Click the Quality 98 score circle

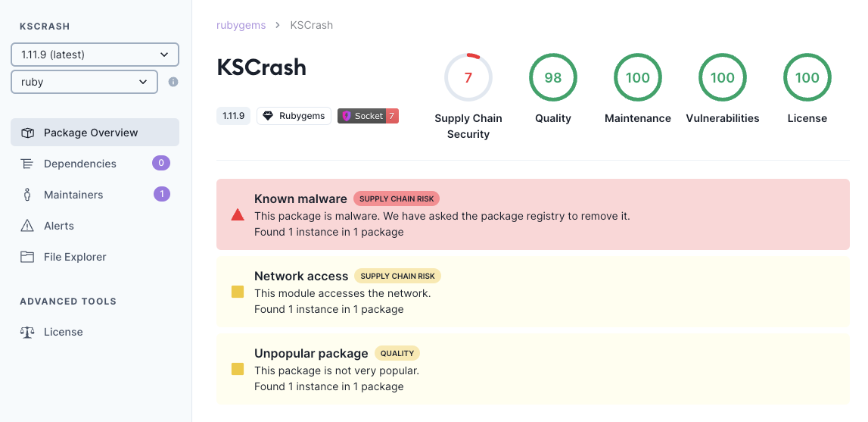click(x=552, y=77)
